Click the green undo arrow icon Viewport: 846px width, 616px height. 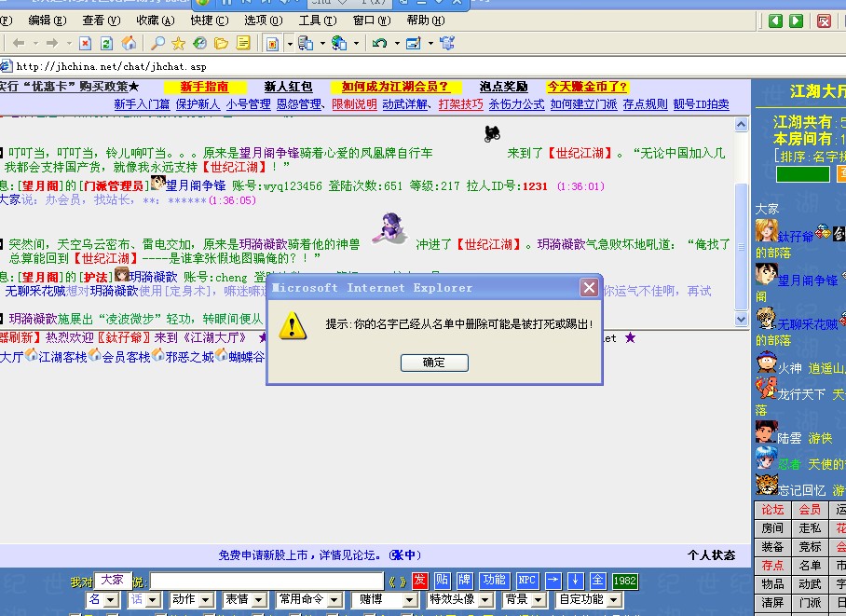(380, 43)
